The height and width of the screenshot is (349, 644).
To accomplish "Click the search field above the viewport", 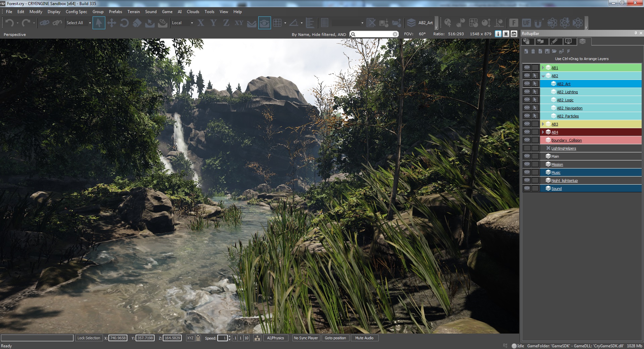I will tap(372, 34).
